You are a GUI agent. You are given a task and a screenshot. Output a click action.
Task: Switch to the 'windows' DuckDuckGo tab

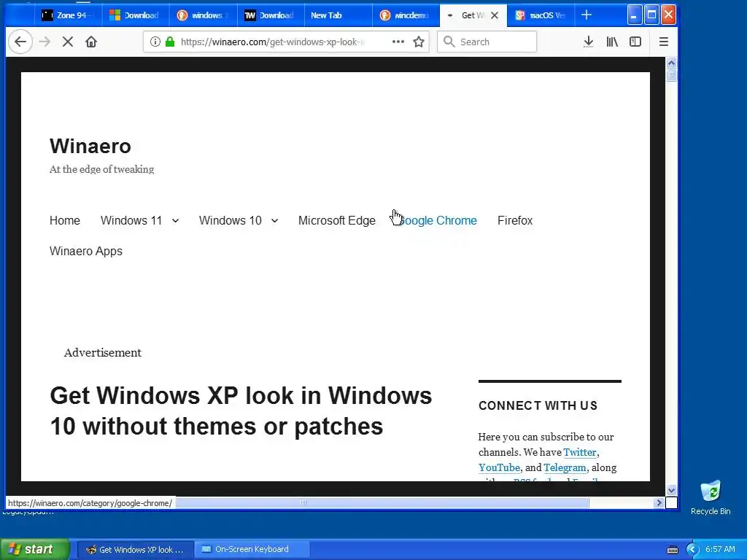203,15
